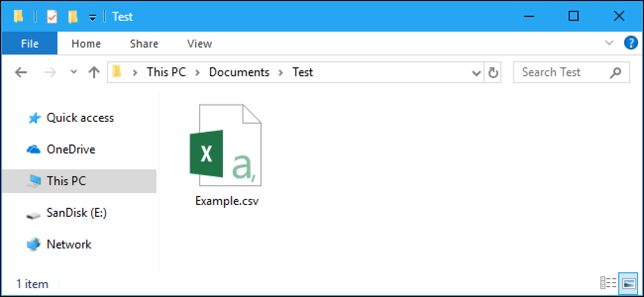This screenshot has width=644, height=297.
Task: Go to the View ribbon tab
Action: point(200,44)
